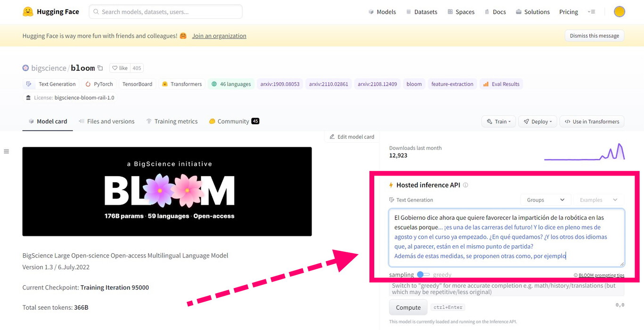Expand the Groups dropdown
Image resolution: width=644 pixels, height=330 pixels.
(545, 199)
